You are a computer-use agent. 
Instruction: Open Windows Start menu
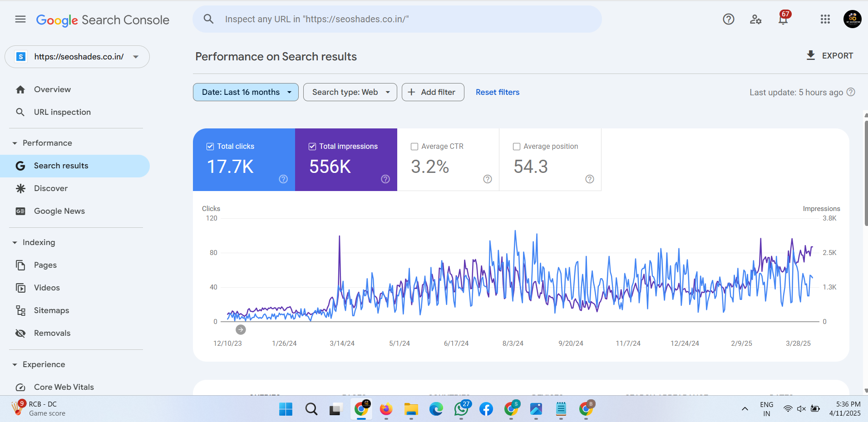pos(286,409)
